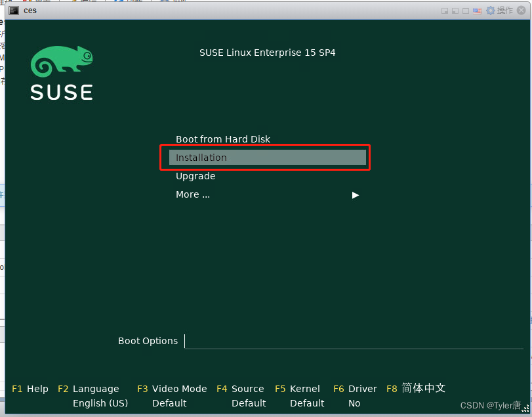This screenshot has height=417, width=532.
Task: Expand the More ... submenu arrow
Action: [355, 194]
